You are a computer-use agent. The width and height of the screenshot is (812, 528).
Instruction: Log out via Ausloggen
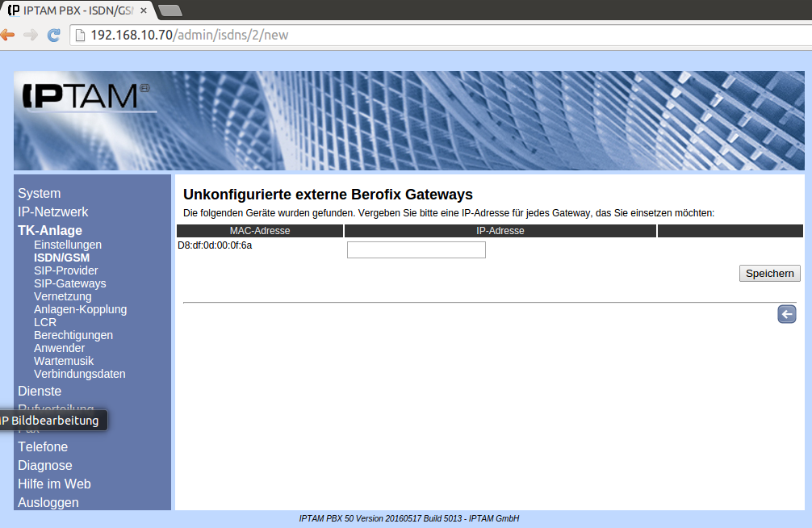pos(48,503)
